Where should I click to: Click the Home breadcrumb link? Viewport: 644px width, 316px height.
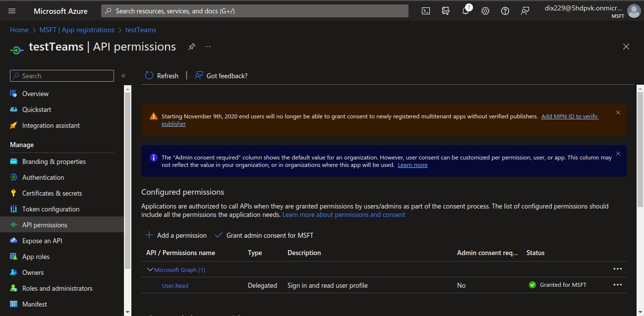19,30
